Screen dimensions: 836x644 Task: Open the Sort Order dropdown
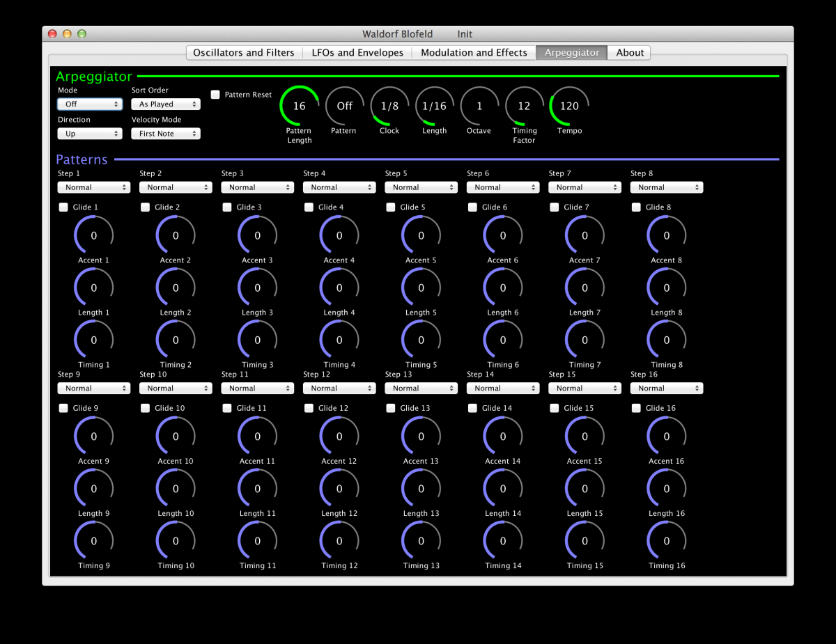(x=166, y=104)
